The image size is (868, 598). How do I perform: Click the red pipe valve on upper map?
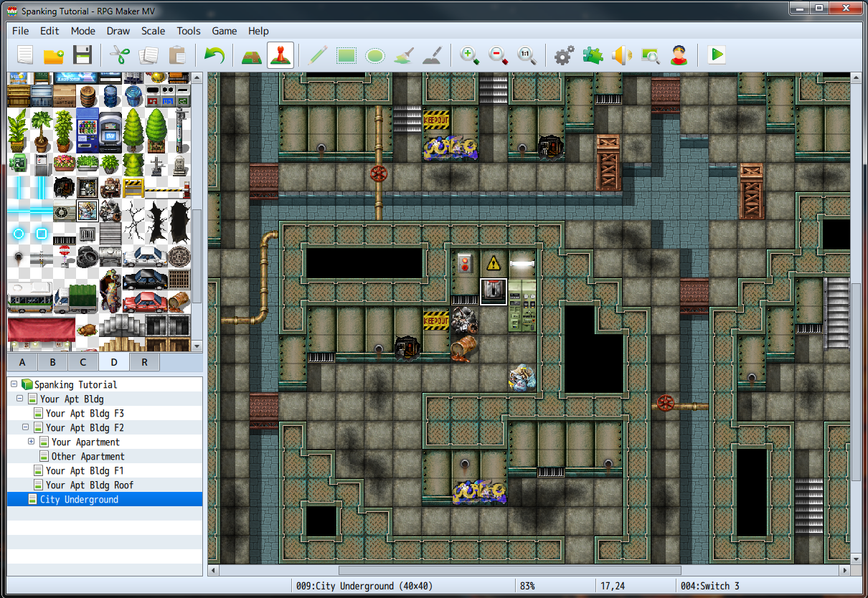point(379,173)
